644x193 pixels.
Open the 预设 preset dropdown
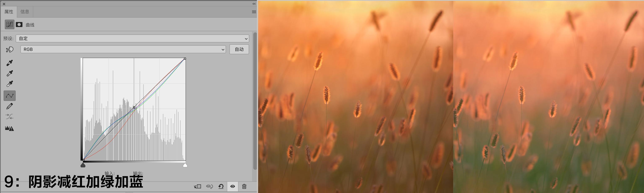[x=132, y=39]
